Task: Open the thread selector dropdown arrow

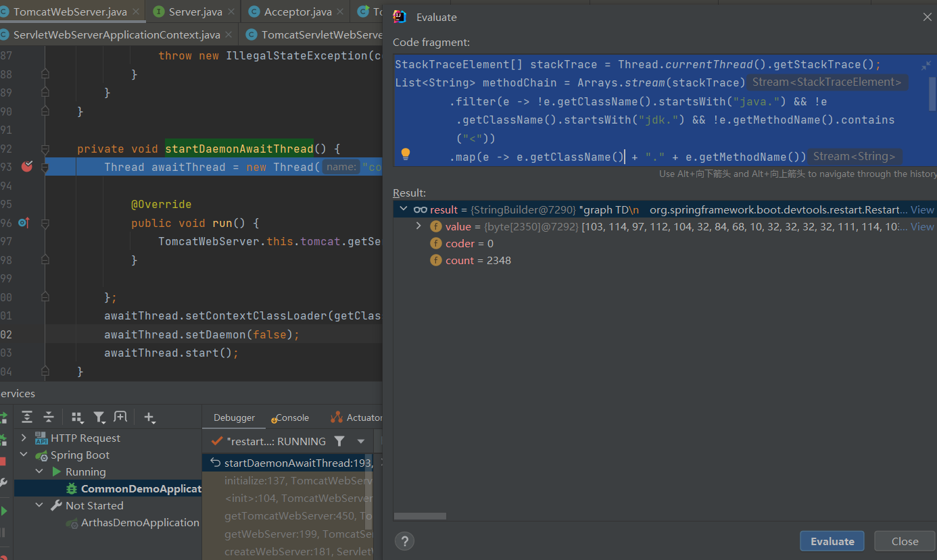Action: [x=361, y=441]
